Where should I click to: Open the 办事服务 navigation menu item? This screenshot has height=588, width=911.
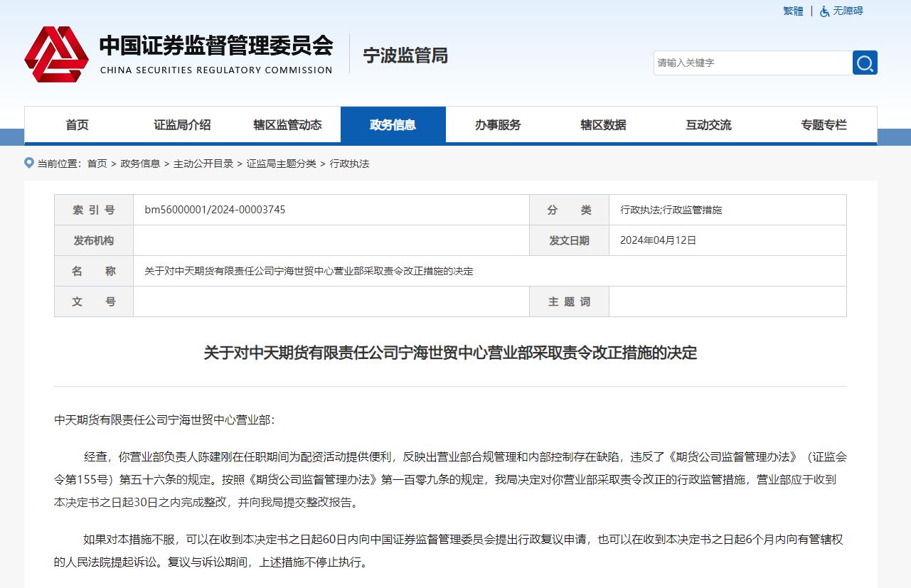498,124
